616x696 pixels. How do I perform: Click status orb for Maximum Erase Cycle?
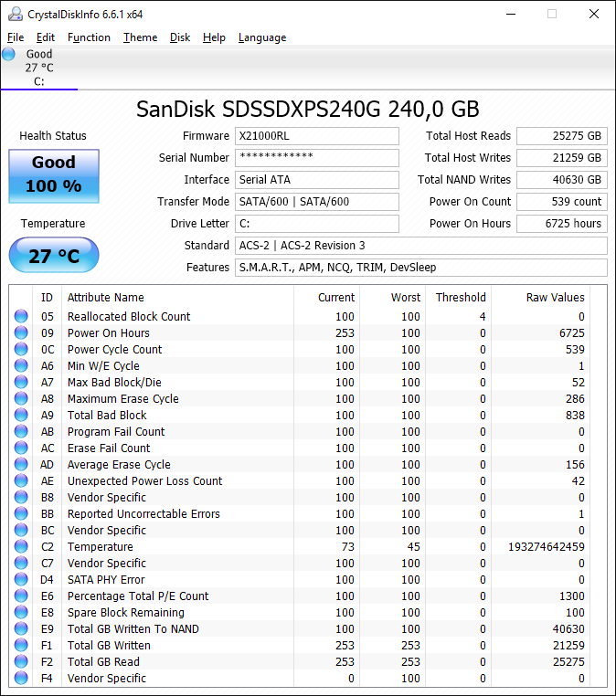click(x=21, y=398)
